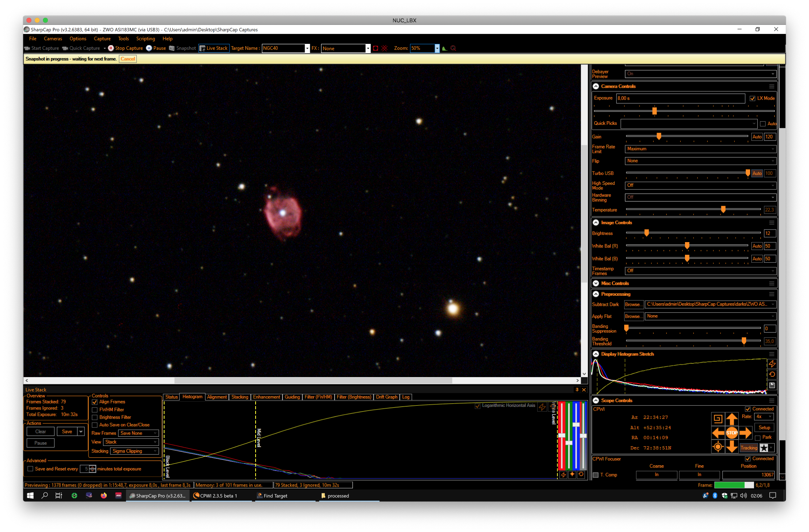
Task: Reset the display histogram stretch icon
Action: point(772,374)
